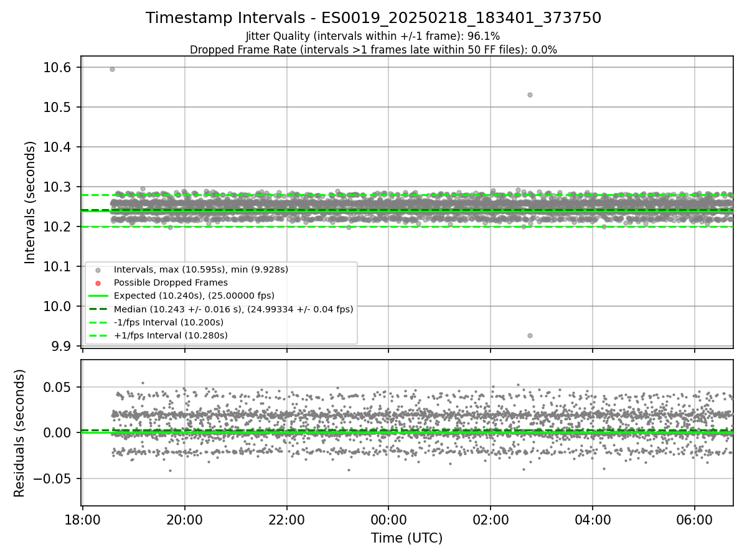
Task: Select the legend entry '-1/fps Interval (10.200s)'
Action: click(169, 322)
